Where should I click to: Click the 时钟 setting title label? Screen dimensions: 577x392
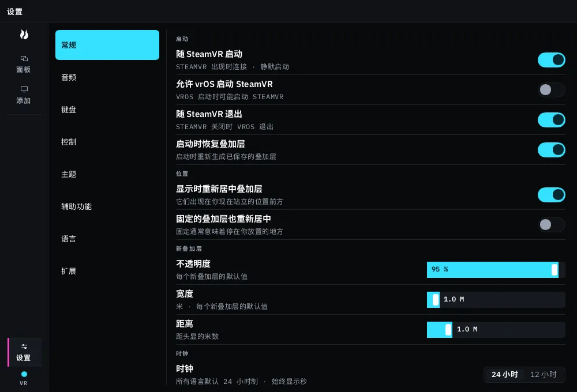click(185, 368)
